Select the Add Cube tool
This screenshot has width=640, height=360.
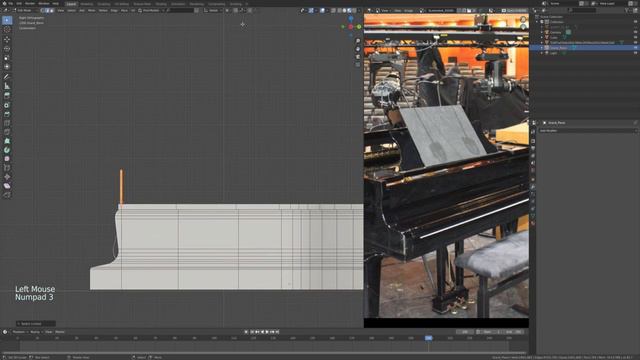[x=7, y=95]
